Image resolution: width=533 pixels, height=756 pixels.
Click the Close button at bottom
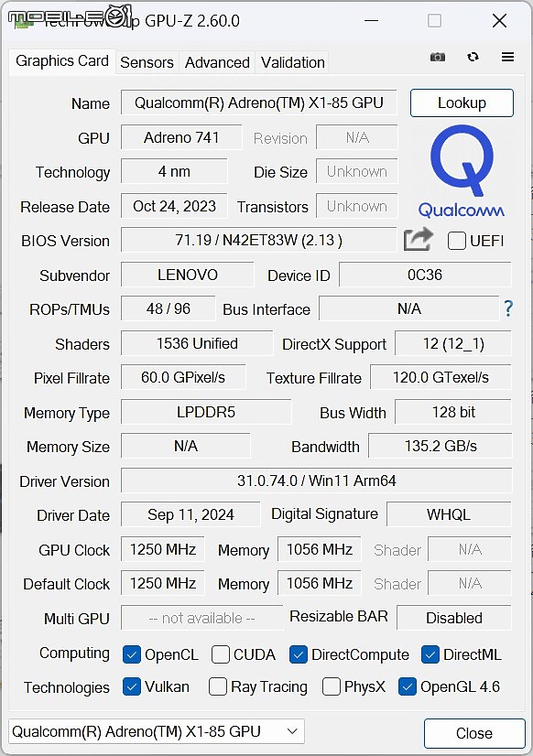pyautogui.click(x=474, y=733)
